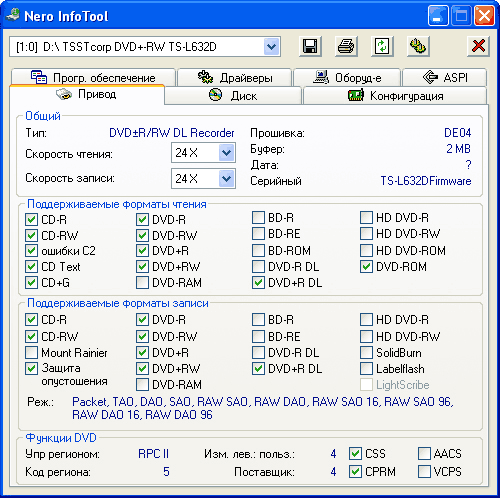Open the Прогр. обеспечение tab

(93, 77)
